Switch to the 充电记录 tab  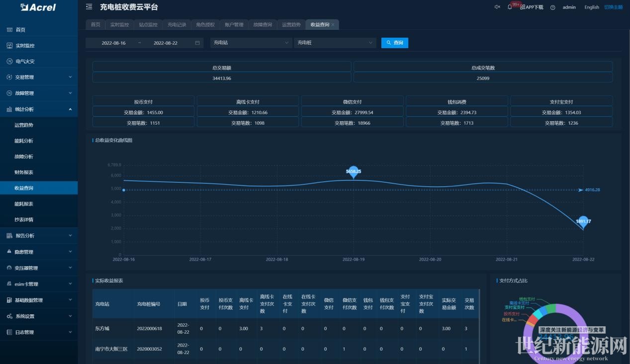177,25
